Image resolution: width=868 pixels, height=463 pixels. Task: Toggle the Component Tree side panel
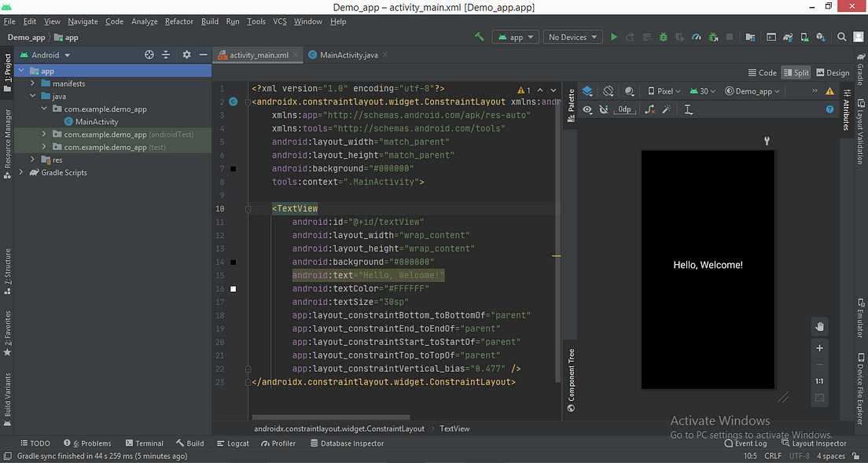(572, 380)
